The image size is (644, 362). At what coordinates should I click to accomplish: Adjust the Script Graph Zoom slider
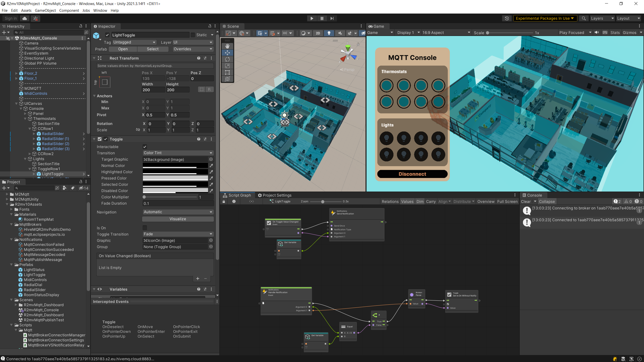[x=326, y=202]
